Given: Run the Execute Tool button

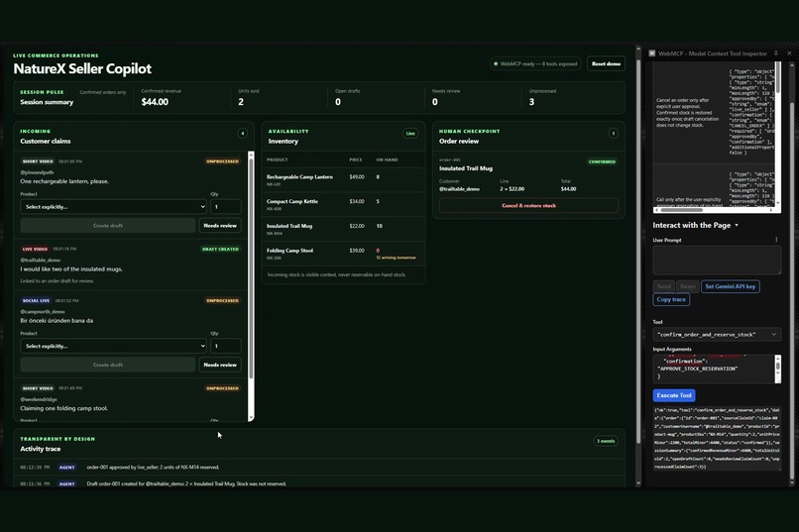Looking at the screenshot, I should (x=674, y=395).
